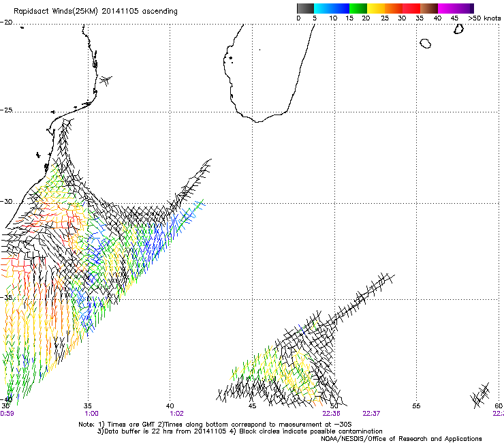Click the green 15-20 knots legend segment
The width and height of the screenshot is (504, 443).
pyautogui.click(x=358, y=8)
